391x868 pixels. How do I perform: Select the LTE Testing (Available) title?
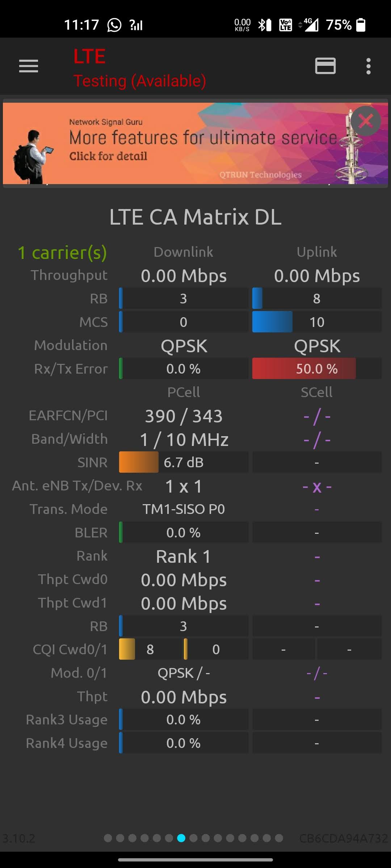coord(140,68)
